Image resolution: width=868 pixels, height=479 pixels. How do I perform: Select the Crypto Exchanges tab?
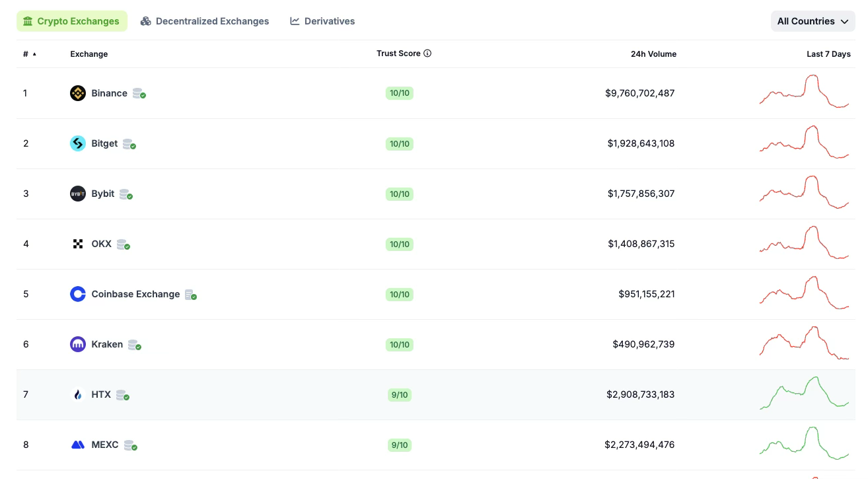[71, 21]
